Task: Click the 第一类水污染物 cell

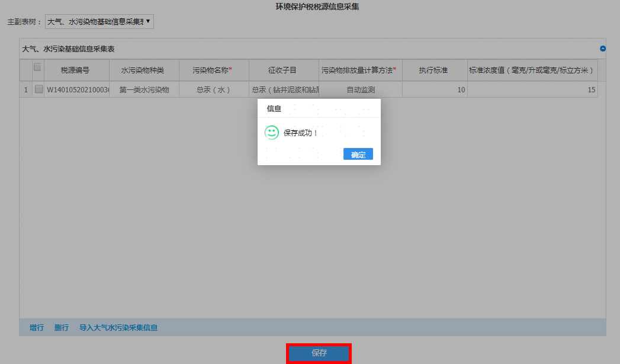Action: click(144, 90)
